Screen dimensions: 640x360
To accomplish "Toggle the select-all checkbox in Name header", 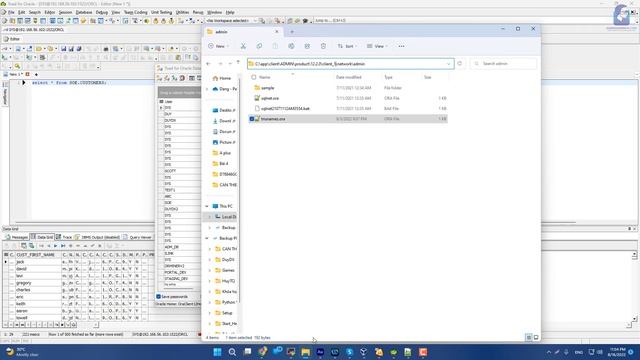I will [x=253, y=77].
